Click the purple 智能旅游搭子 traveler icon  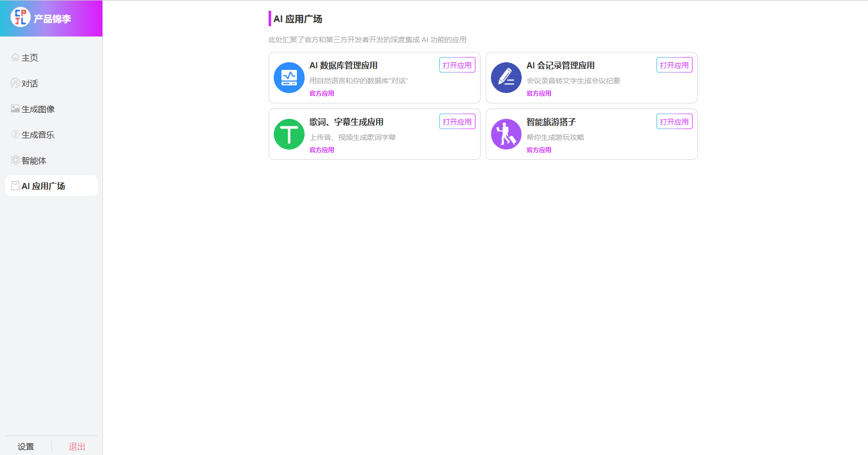(506, 134)
